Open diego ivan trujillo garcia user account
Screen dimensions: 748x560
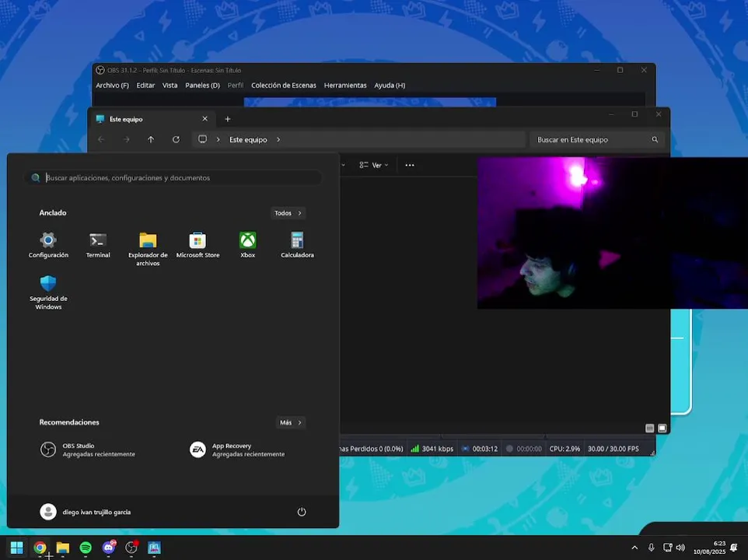[x=86, y=512]
